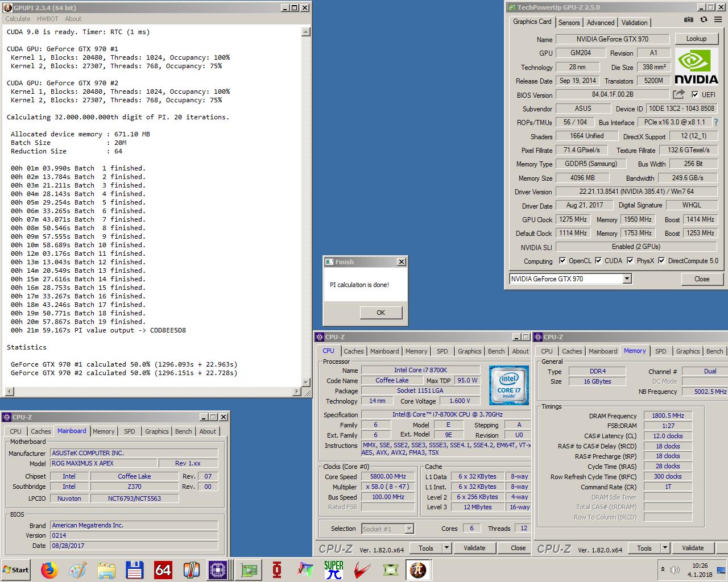Click the GPU-Z refresh icon
Image resolution: width=728 pixels, height=582 pixels.
coord(704,19)
